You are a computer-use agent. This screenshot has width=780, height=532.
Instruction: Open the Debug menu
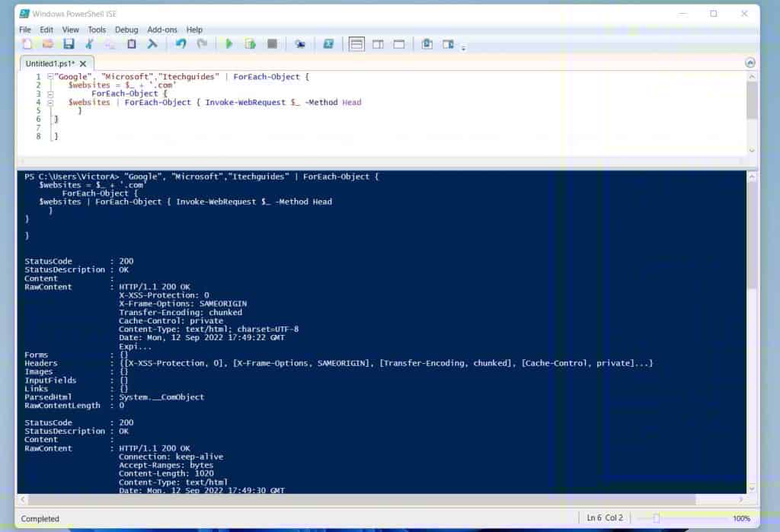coord(126,30)
